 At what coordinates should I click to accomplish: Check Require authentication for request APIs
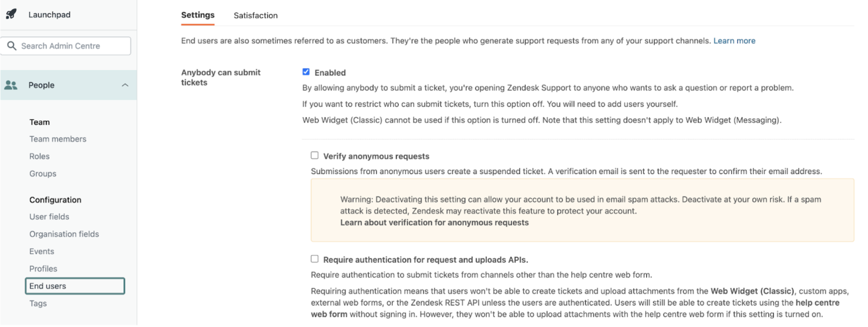point(314,259)
